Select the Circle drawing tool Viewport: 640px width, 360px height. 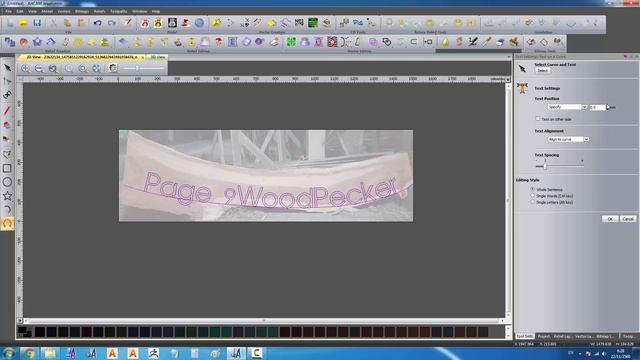7,182
